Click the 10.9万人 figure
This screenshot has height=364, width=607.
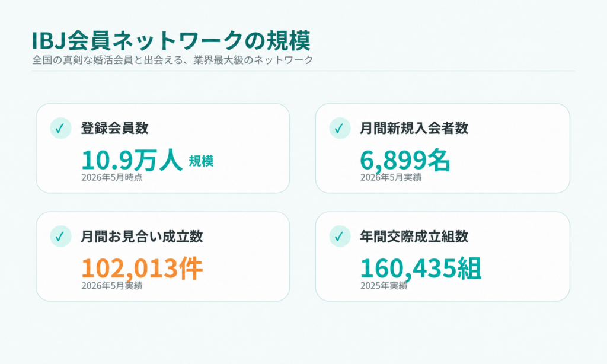(132, 160)
